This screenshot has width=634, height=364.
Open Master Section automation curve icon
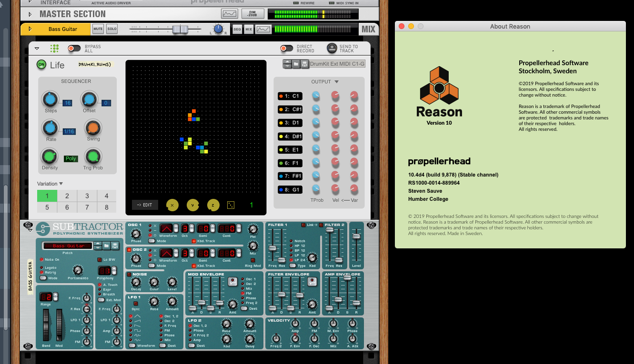230,14
